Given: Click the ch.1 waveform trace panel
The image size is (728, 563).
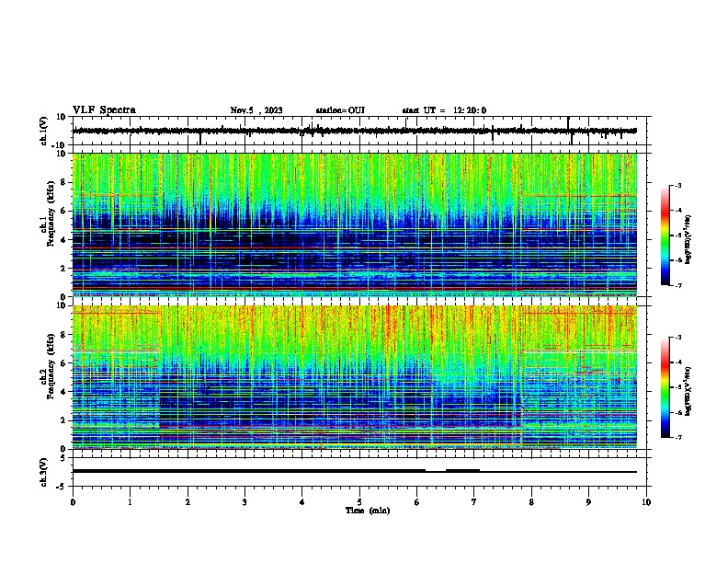Looking at the screenshot, I should click(361, 131).
